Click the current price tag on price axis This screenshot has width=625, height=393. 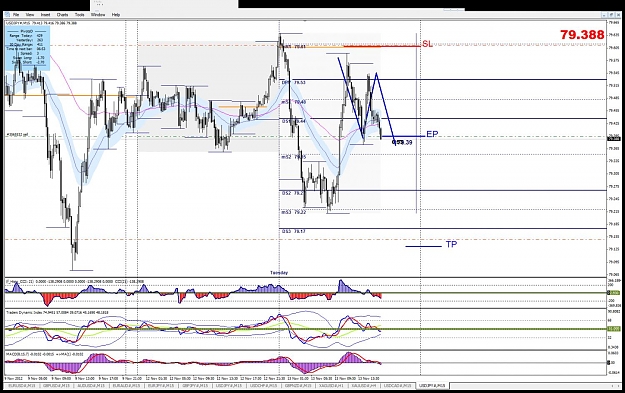pos(614,139)
